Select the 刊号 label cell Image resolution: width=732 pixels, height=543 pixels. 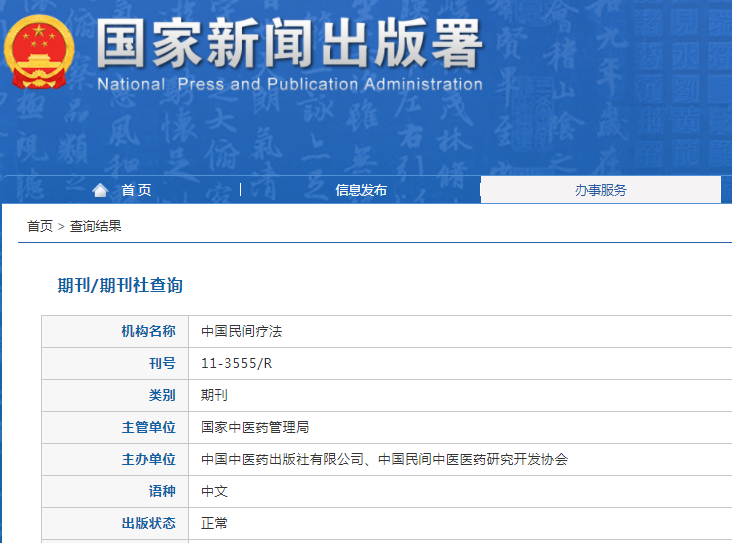click(x=115, y=363)
